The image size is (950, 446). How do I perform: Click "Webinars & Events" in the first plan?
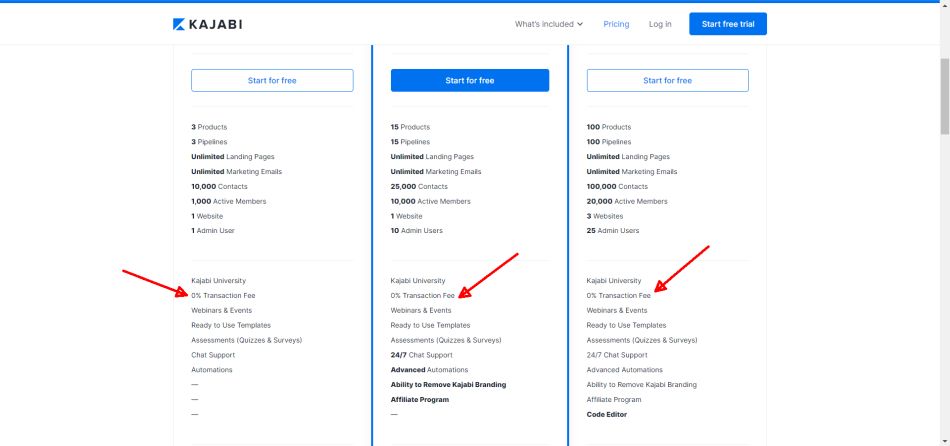pos(222,310)
